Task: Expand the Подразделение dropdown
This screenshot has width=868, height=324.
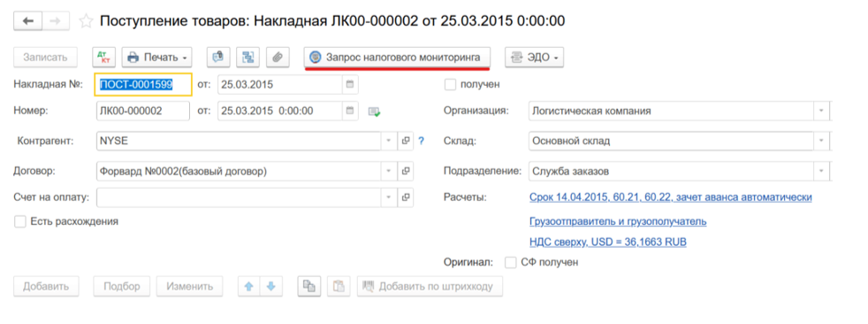Action: (x=821, y=172)
